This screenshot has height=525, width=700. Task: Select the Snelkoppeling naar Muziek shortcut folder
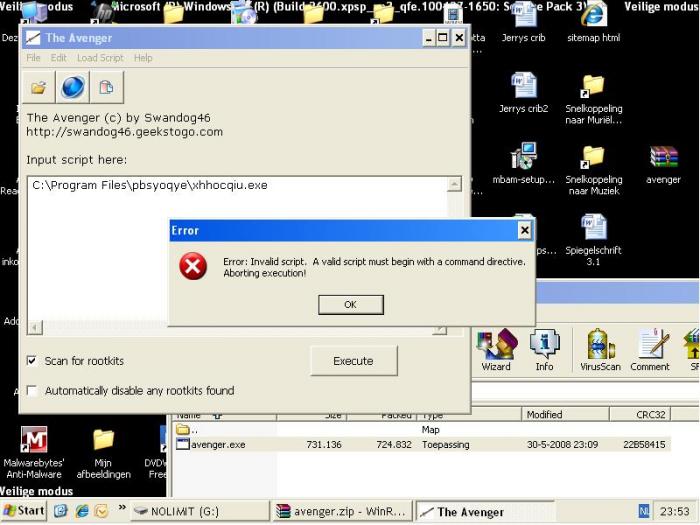tap(593, 171)
